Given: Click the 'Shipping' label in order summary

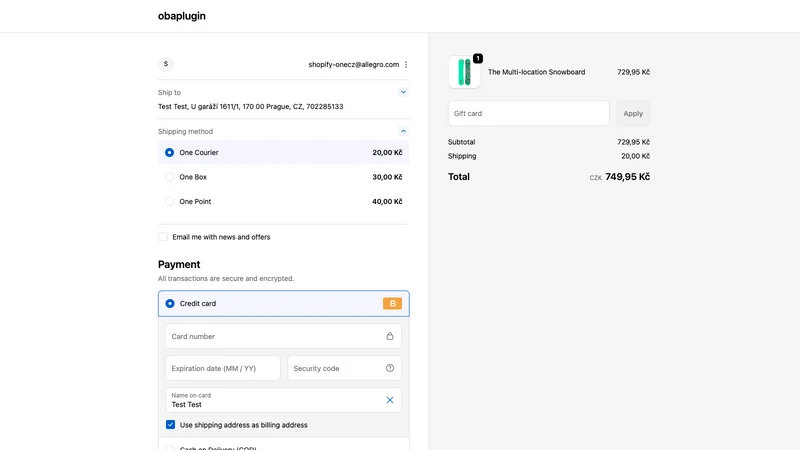Looking at the screenshot, I should tap(462, 156).
